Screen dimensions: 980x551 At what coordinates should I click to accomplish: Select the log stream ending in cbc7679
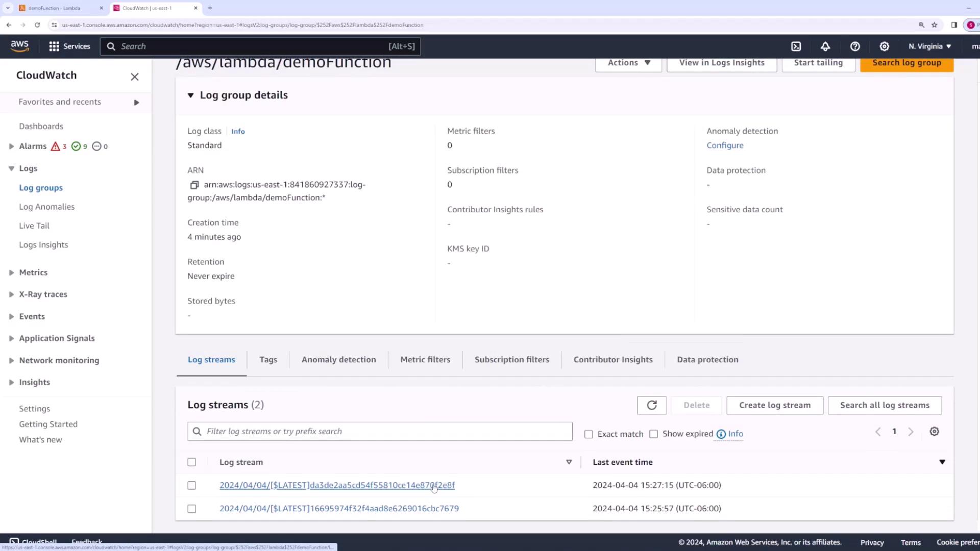pyautogui.click(x=191, y=509)
